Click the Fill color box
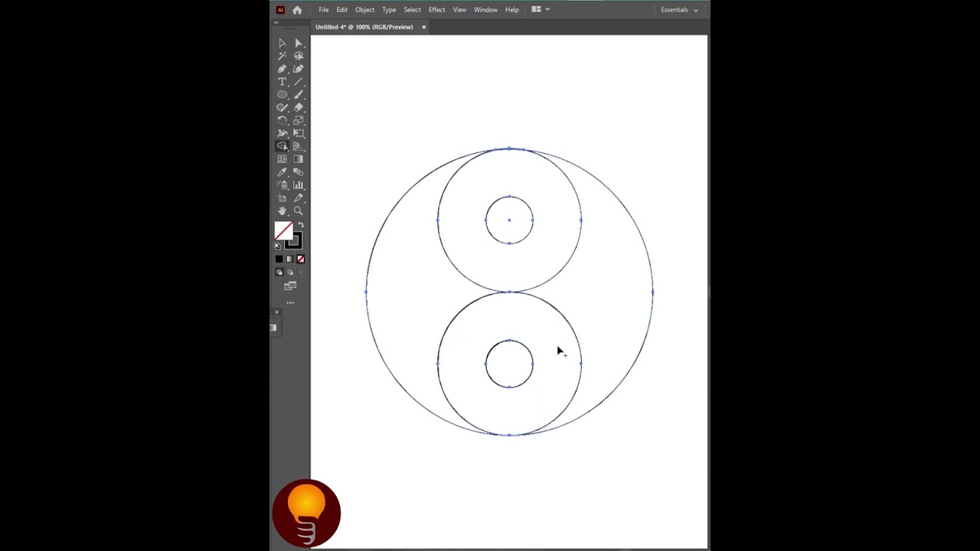The height and width of the screenshot is (551, 980). pyautogui.click(x=283, y=231)
